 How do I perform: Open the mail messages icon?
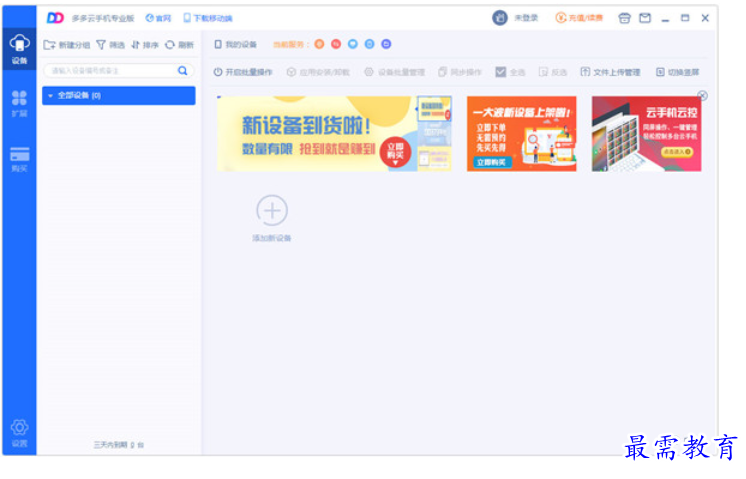645,18
